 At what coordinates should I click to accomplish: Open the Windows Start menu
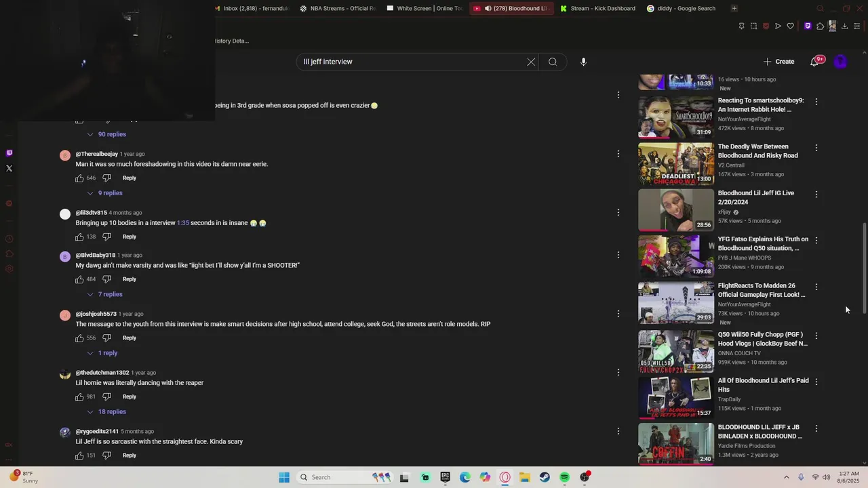tap(284, 477)
